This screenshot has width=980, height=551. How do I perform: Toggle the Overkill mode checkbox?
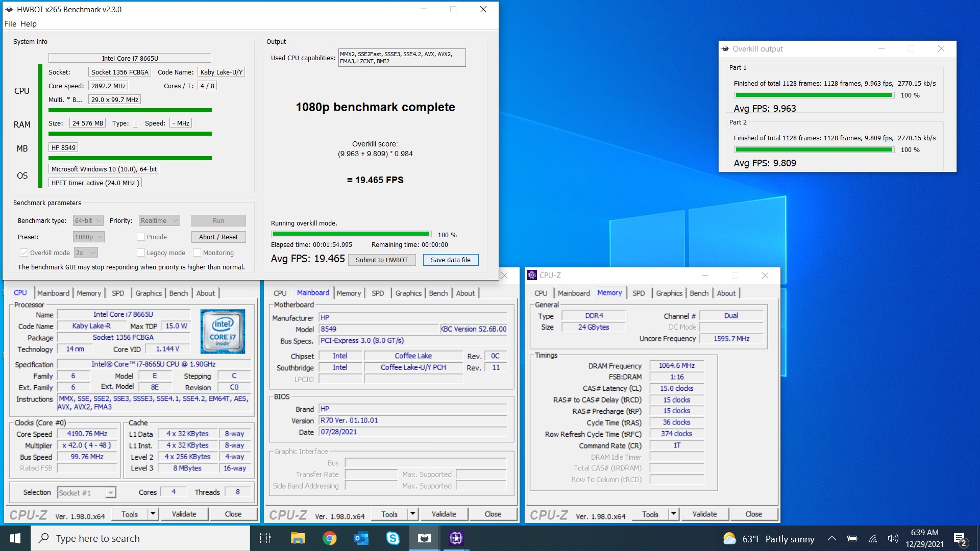click(x=23, y=253)
